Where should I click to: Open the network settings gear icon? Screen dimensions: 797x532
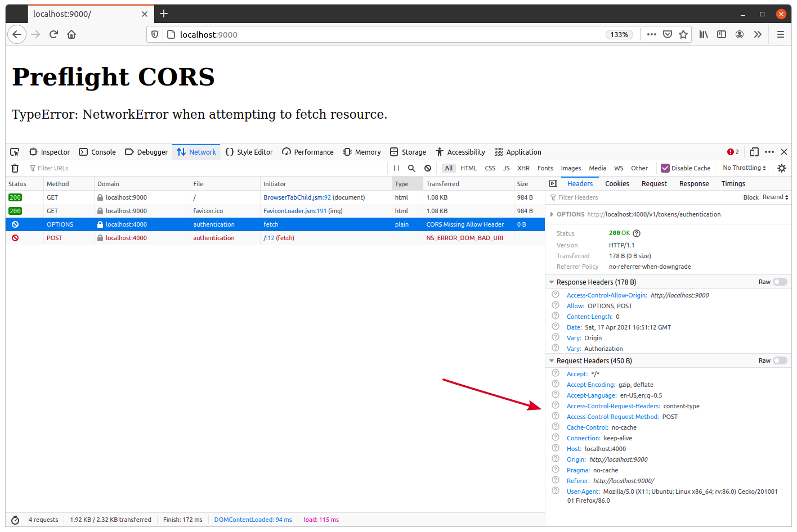click(x=782, y=168)
